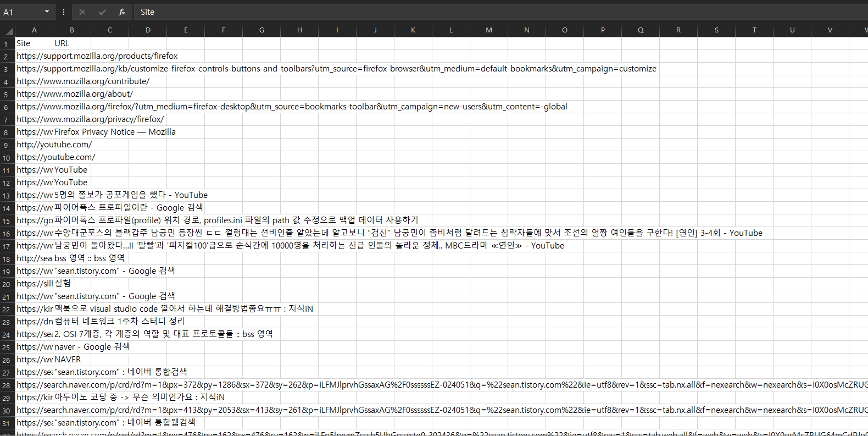Viewport: 868px width, 436px height.
Task: Select column B header
Action: tap(72, 30)
